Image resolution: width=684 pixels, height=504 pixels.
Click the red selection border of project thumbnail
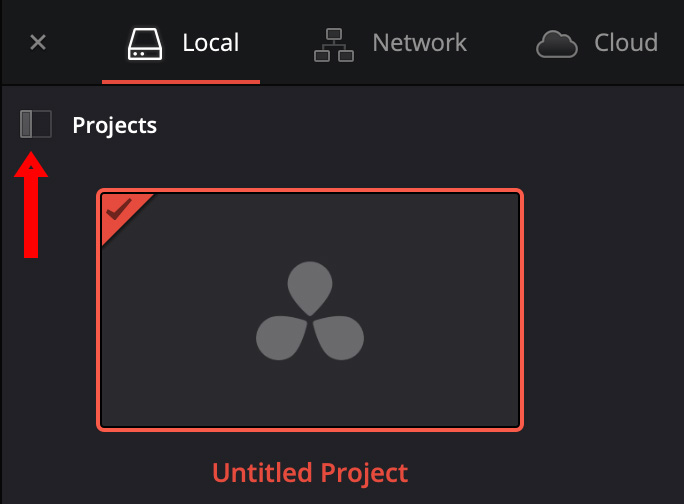(310, 191)
